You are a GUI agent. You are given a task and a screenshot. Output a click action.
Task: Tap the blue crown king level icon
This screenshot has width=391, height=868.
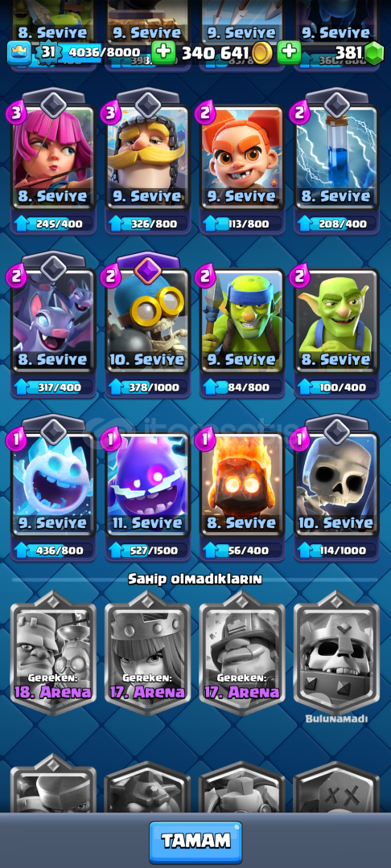click(x=19, y=52)
